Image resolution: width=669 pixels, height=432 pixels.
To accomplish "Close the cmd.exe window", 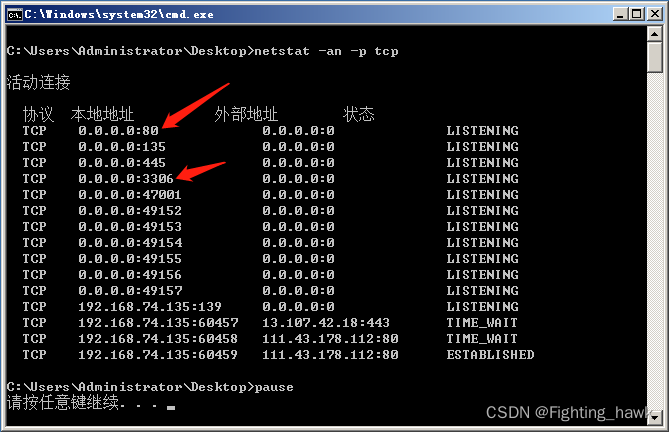I will pyautogui.click(x=654, y=14).
